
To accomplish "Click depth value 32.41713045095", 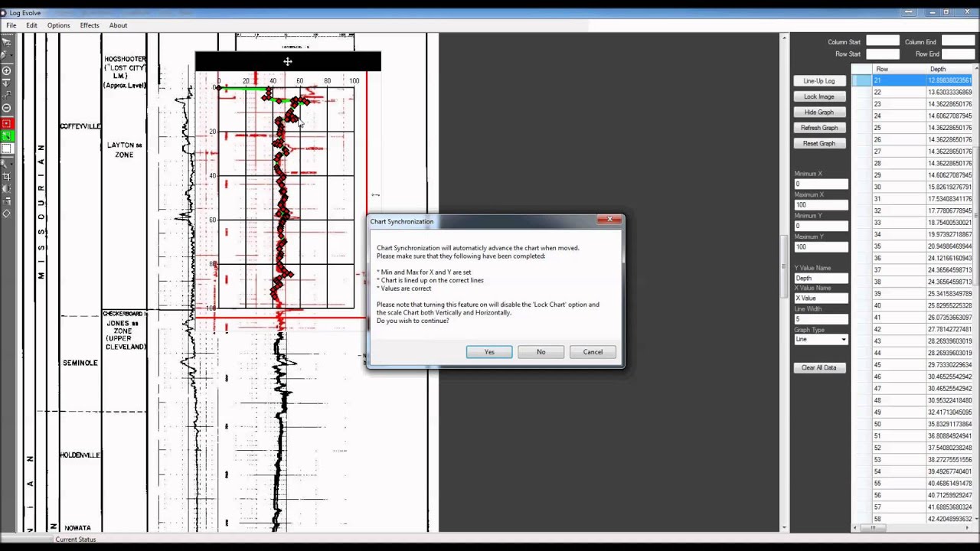I will (949, 412).
